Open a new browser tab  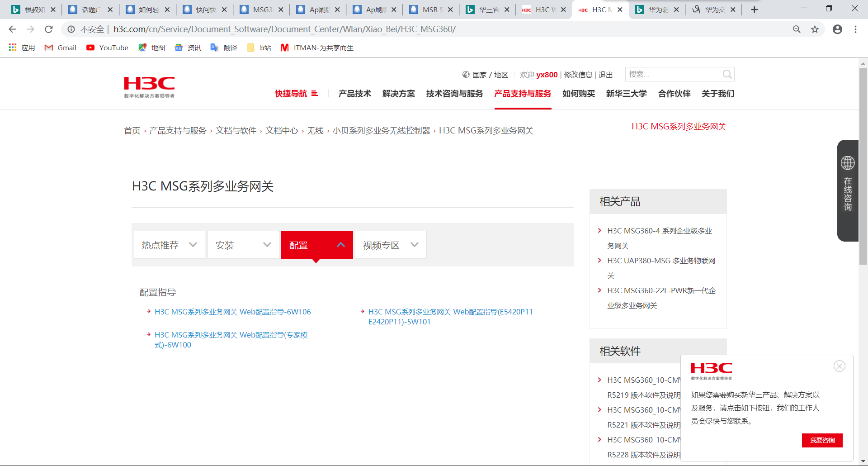coord(754,10)
